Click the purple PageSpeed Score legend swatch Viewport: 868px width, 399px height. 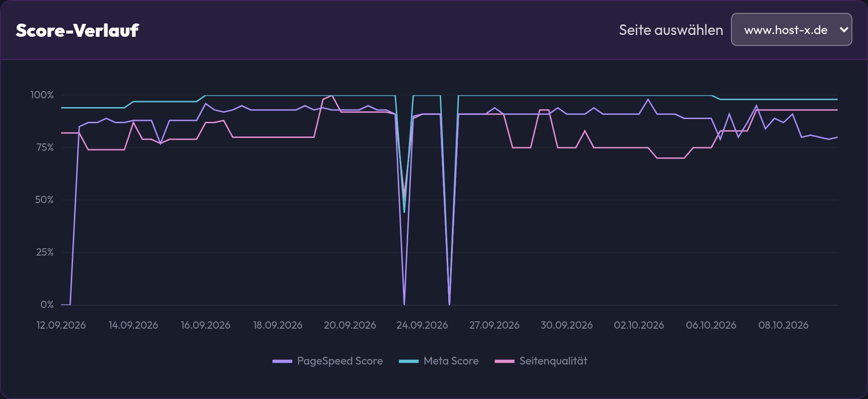282,361
